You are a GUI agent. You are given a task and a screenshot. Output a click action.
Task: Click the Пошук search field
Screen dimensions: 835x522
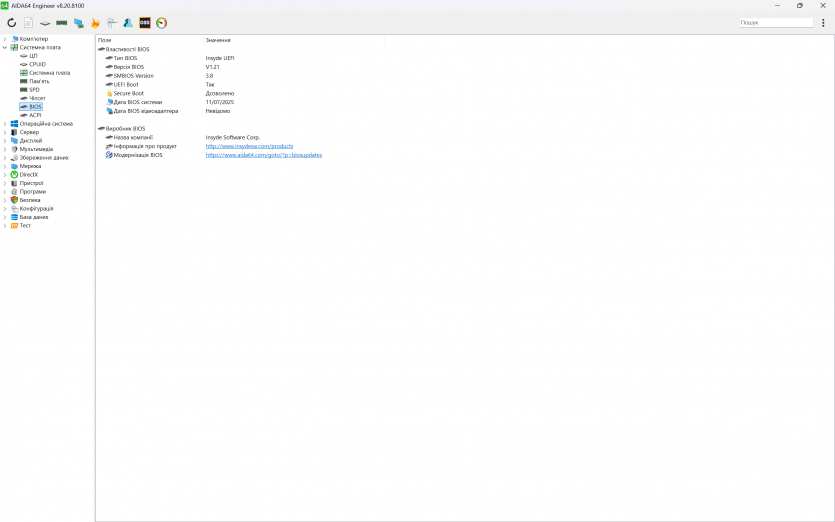point(775,23)
